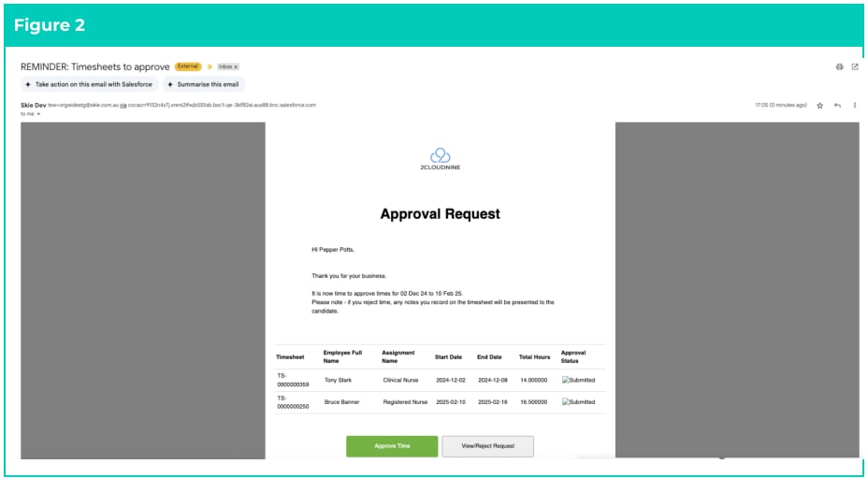
Task: Take action on this email with Salesforce
Action: coord(90,84)
